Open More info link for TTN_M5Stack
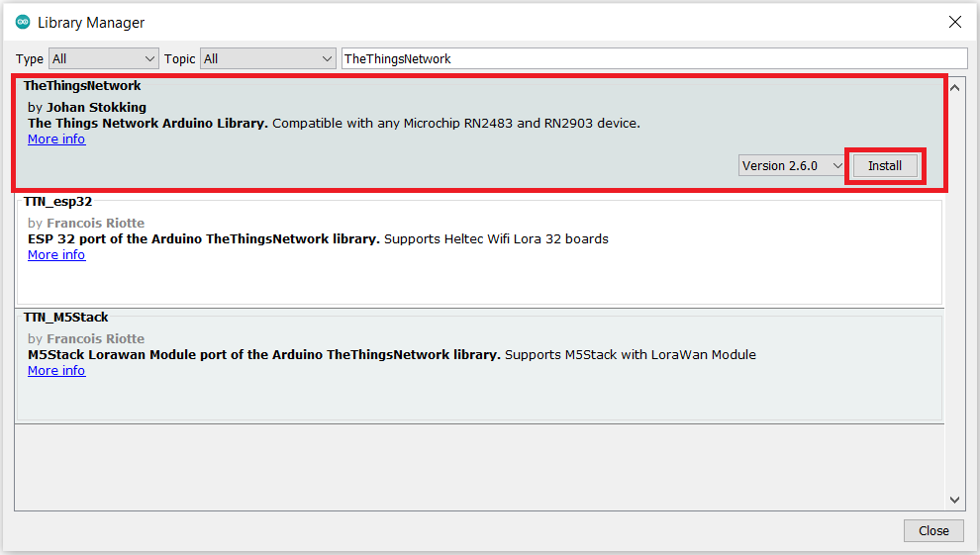 coord(56,370)
